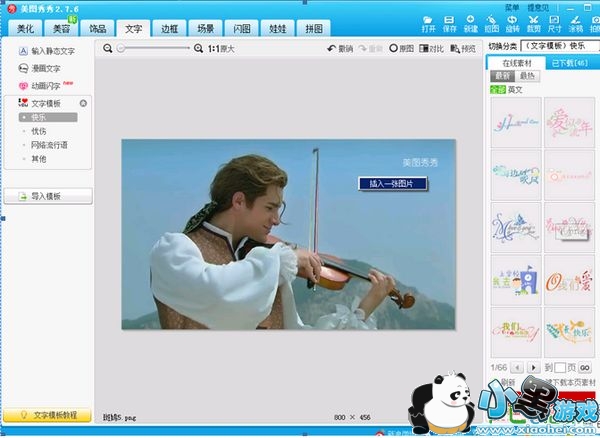Select the 快乐 template category
This screenshot has height=438, width=600.
coord(48,117)
